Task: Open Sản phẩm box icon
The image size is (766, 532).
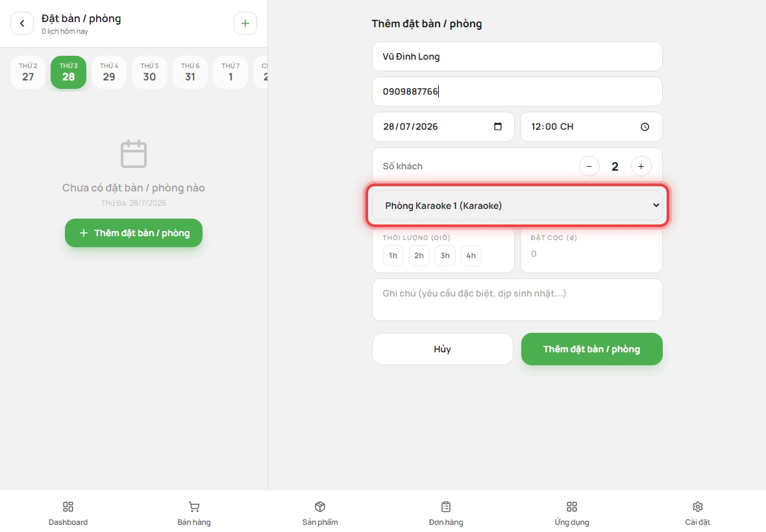Action: click(320, 507)
